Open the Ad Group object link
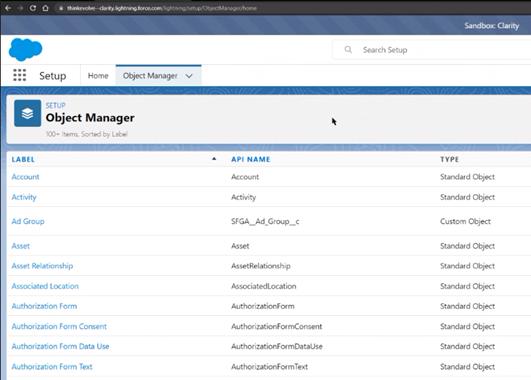Viewport: 531px width, 380px height. click(28, 221)
